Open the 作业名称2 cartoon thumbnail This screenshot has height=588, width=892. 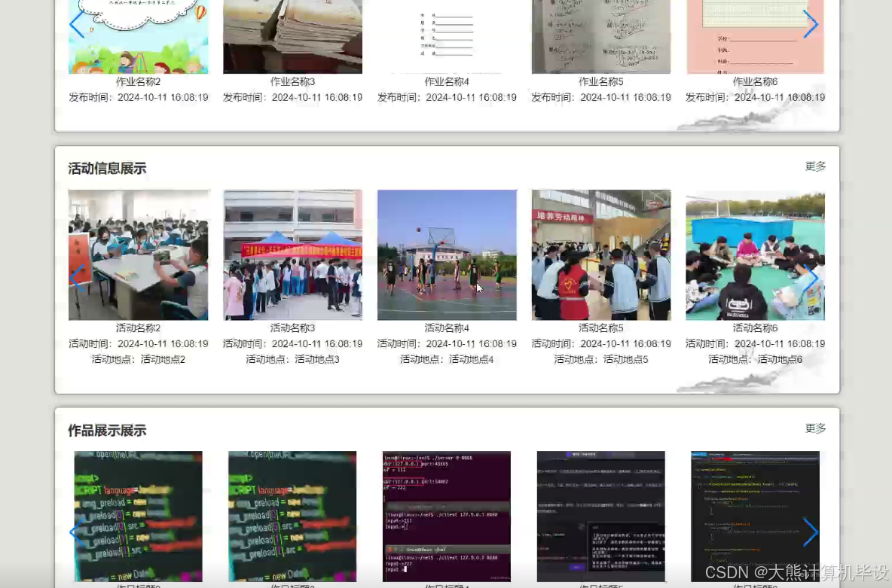[x=138, y=36]
